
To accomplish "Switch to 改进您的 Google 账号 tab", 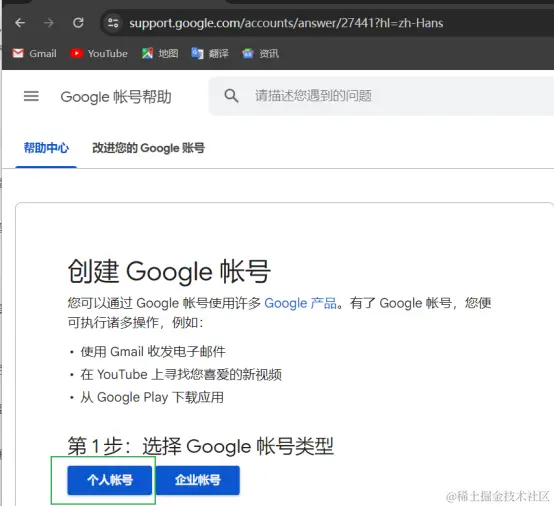I will tap(148, 148).
